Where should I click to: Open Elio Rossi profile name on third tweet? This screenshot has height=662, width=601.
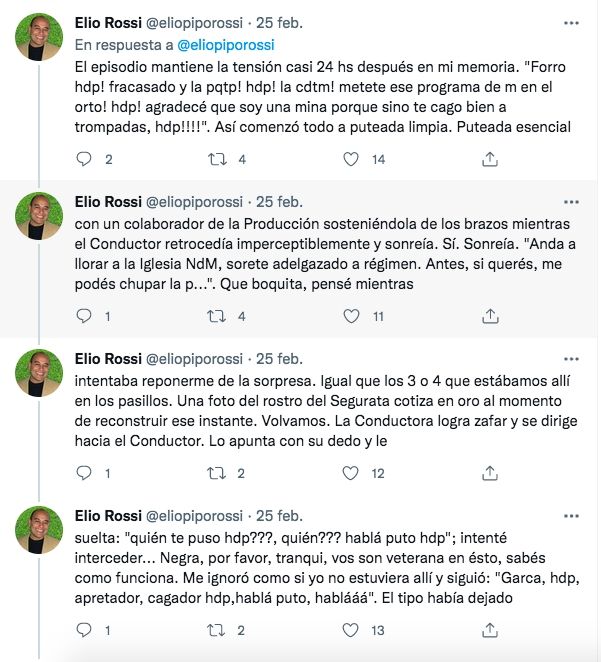pos(109,357)
